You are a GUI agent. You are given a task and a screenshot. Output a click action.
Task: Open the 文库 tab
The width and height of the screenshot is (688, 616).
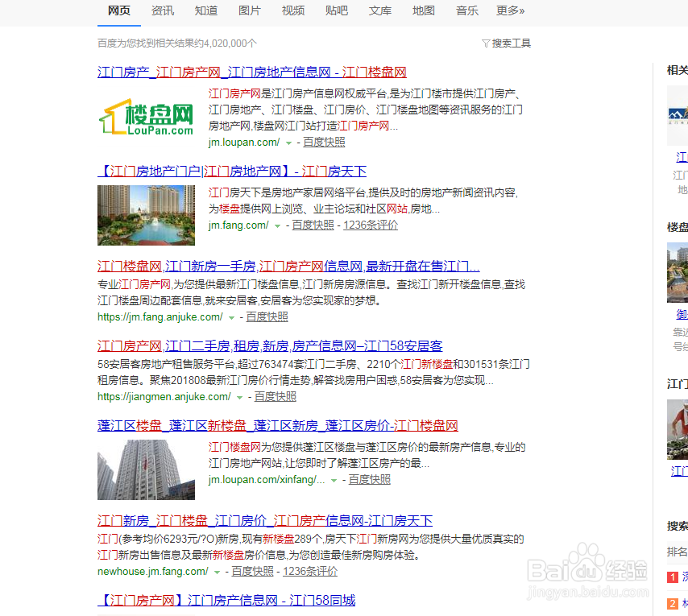click(x=380, y=10)
